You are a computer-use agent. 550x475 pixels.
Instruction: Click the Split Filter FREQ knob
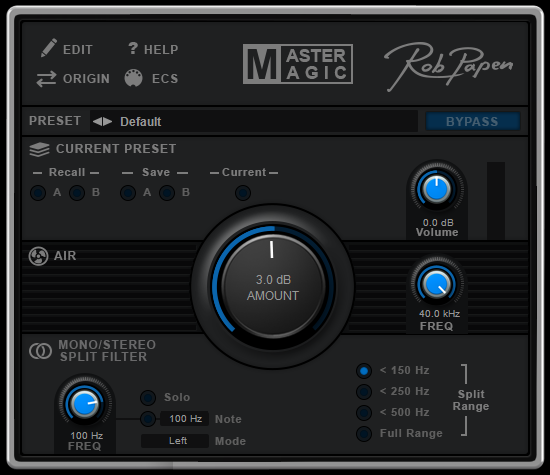85,404
